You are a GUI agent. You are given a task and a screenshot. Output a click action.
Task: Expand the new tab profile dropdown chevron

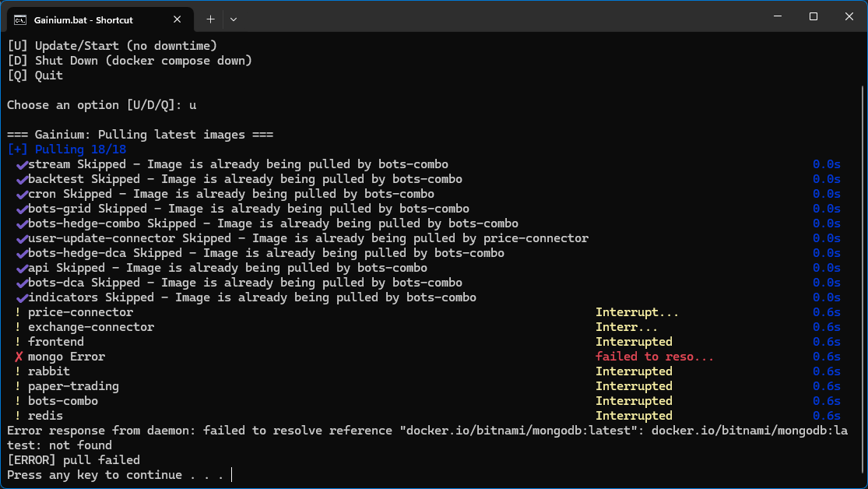click(x=234, y=19)
